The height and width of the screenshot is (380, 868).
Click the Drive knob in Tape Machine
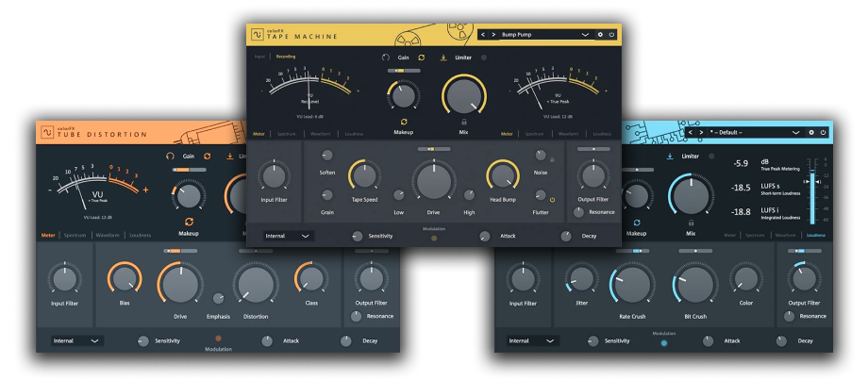pos(433,180)
